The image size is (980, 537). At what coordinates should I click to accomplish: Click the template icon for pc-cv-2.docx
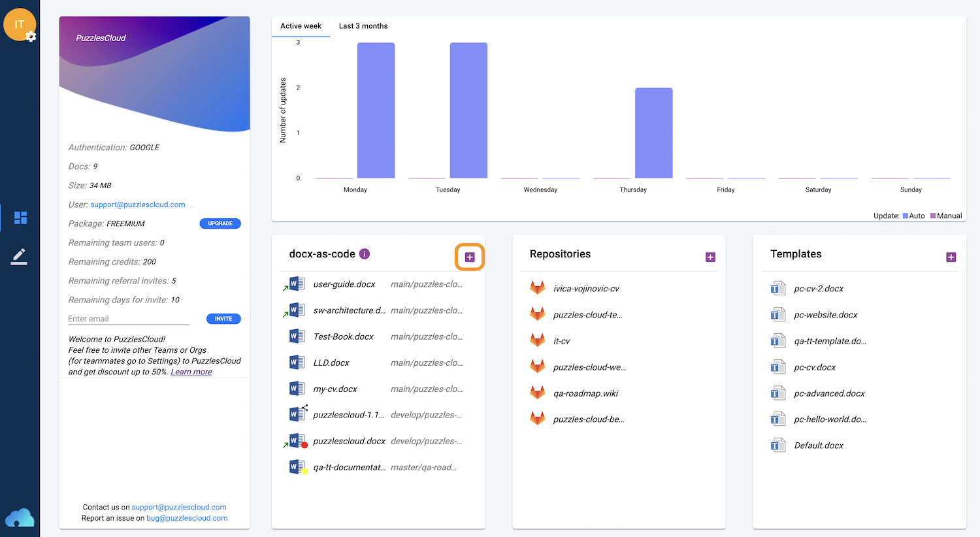pos(777,288)
